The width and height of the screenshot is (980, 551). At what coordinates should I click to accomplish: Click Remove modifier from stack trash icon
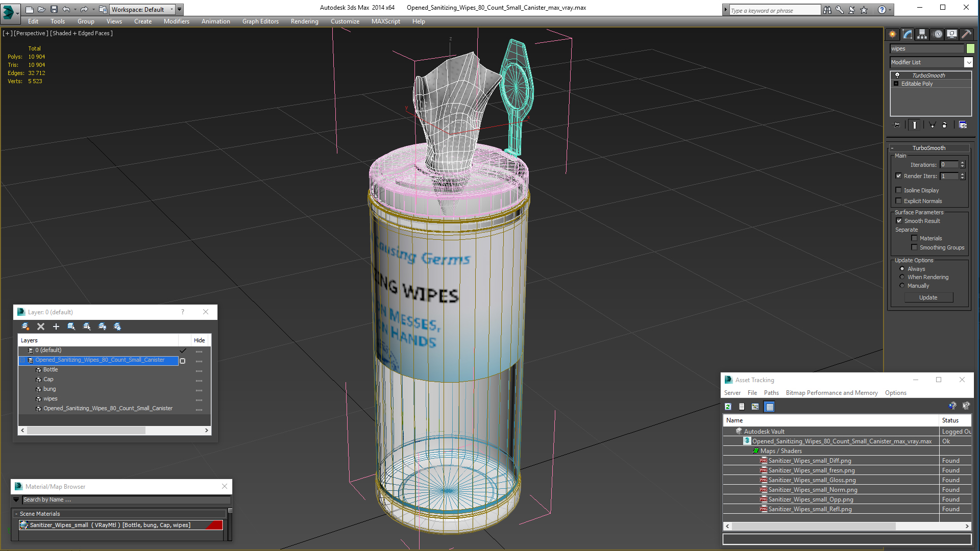(x=944, y=125)
